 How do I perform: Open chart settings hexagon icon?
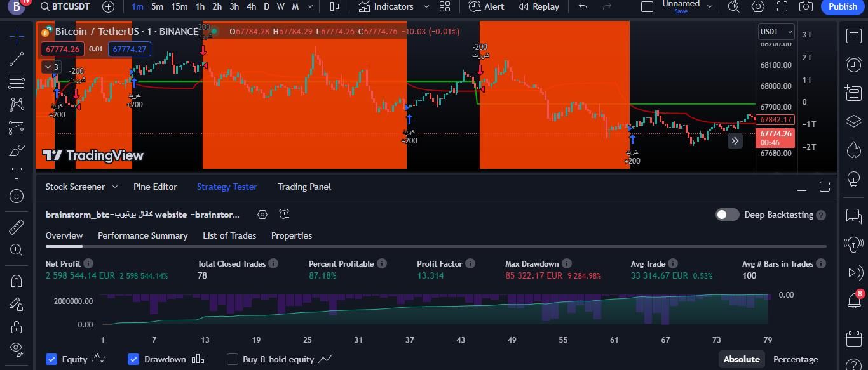[757, 6]
